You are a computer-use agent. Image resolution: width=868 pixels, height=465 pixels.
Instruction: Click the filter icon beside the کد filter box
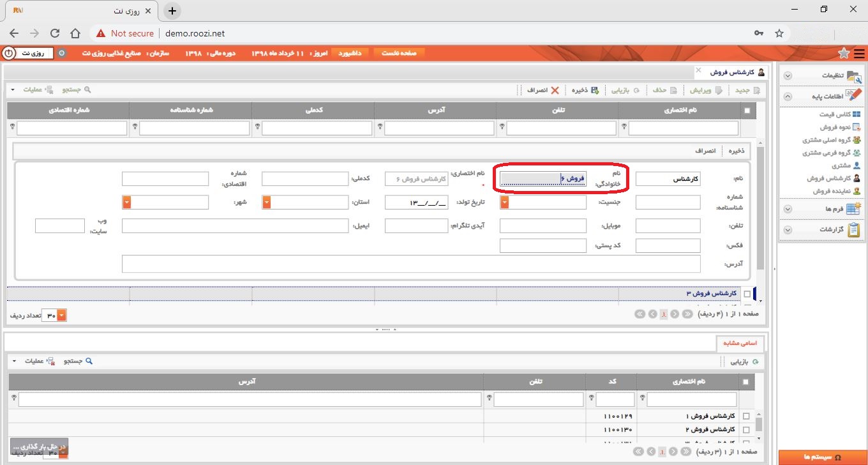pyautogui.click(x=592, y=398)
